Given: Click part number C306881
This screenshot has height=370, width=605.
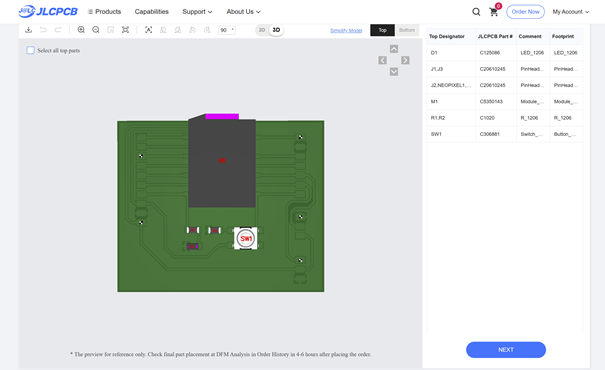Looking at the screenshot, I should 490,134.
